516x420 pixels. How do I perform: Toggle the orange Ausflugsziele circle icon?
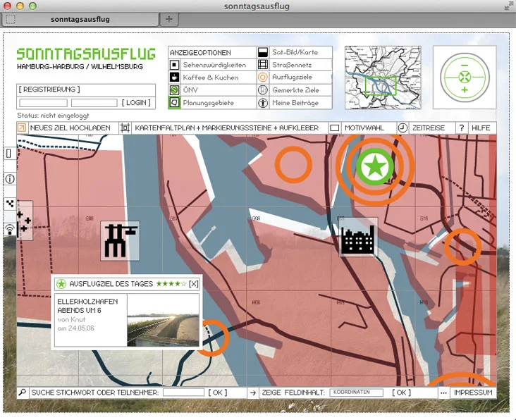pyautogui.click(x=263, y=78)
